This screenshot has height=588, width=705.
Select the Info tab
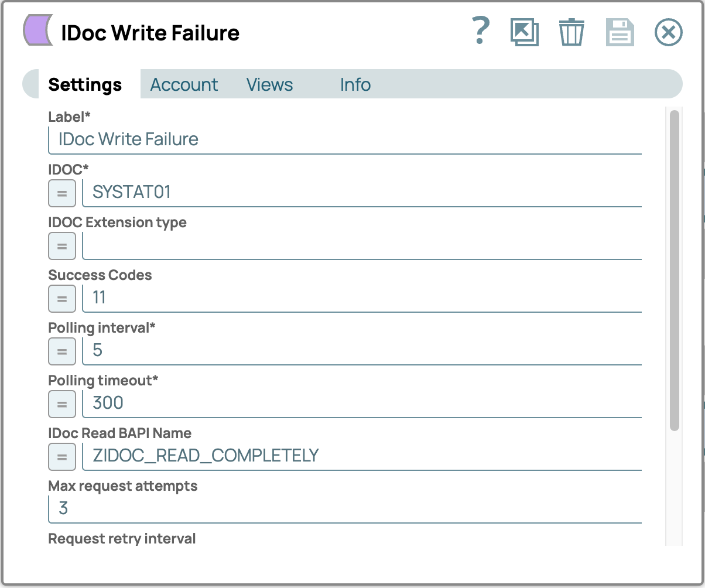pos(355,85)
